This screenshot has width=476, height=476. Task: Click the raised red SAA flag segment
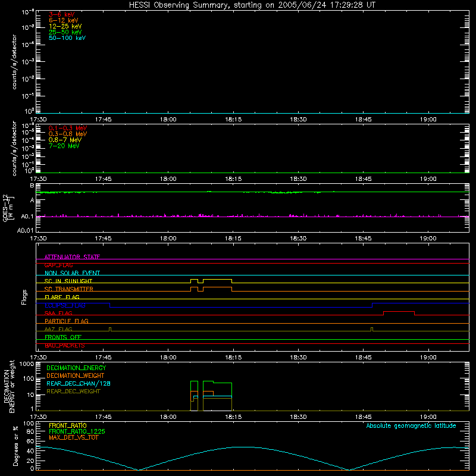(399, 312)
